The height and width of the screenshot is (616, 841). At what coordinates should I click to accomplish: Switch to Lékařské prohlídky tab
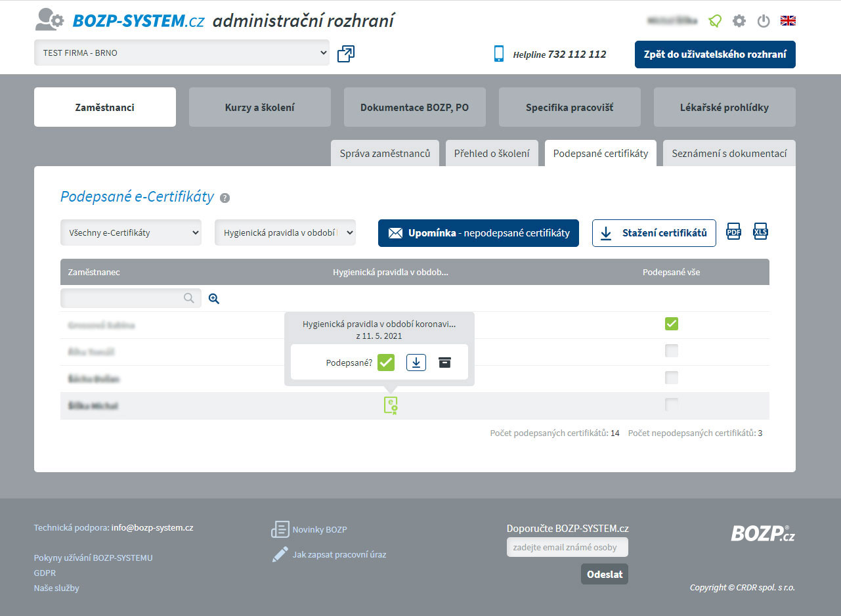click(x=725, y=107)
